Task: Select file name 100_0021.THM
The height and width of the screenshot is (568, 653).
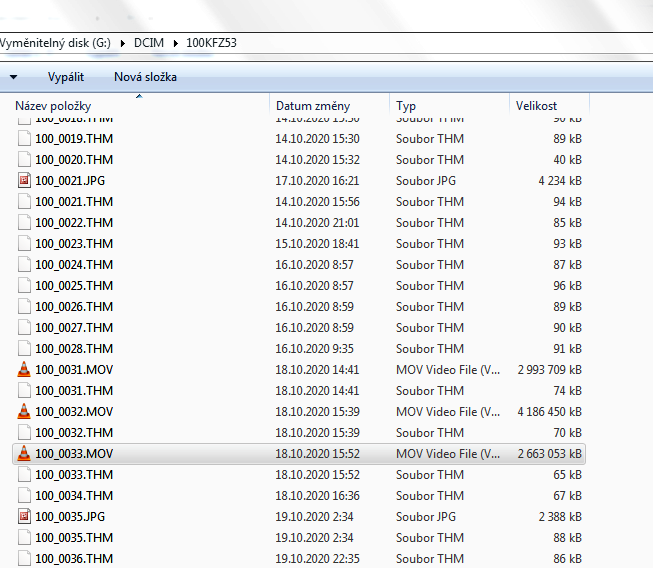Action: pos(74,202)
